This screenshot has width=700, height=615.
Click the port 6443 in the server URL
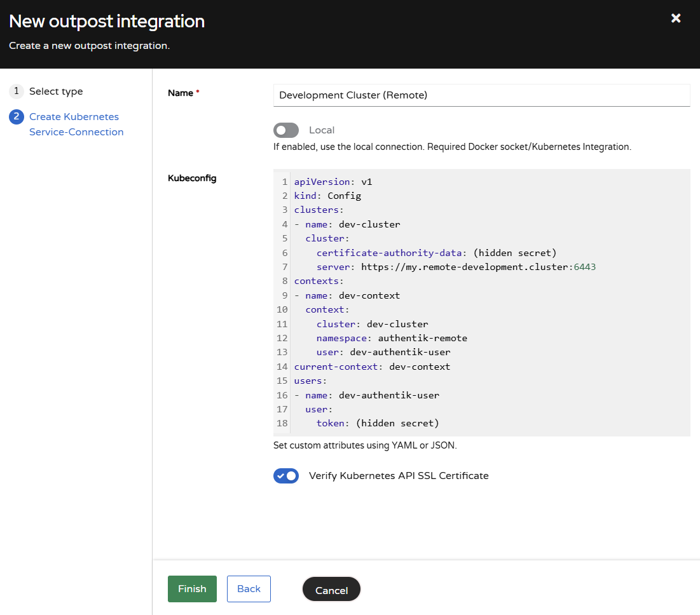(584, 267)
